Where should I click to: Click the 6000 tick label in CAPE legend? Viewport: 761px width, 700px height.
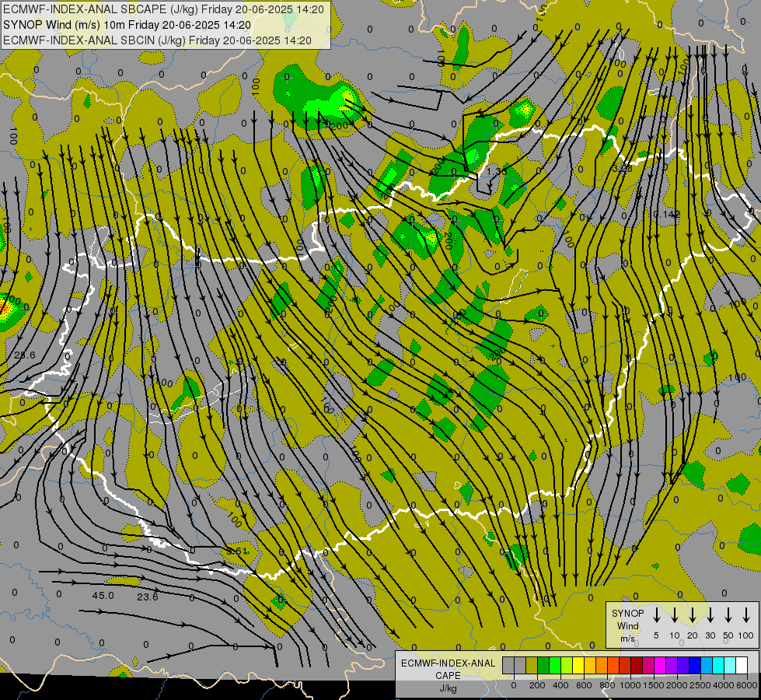(x=747, y=685)
